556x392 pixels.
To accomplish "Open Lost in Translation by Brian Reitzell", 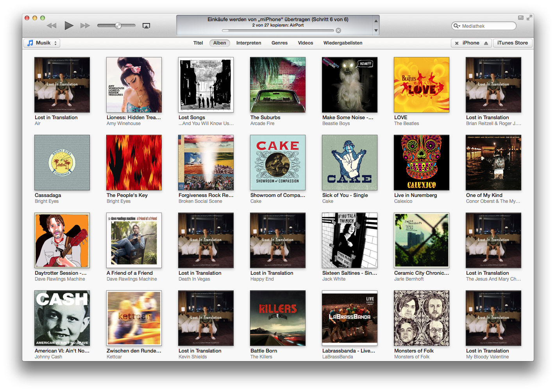I will coord(493,85).
